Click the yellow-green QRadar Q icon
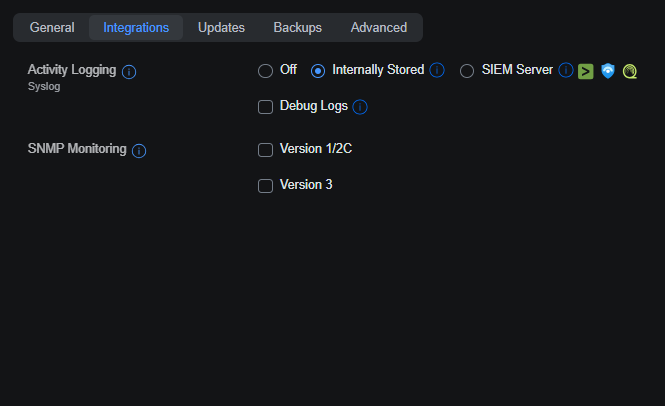 [x=630, y=71]
